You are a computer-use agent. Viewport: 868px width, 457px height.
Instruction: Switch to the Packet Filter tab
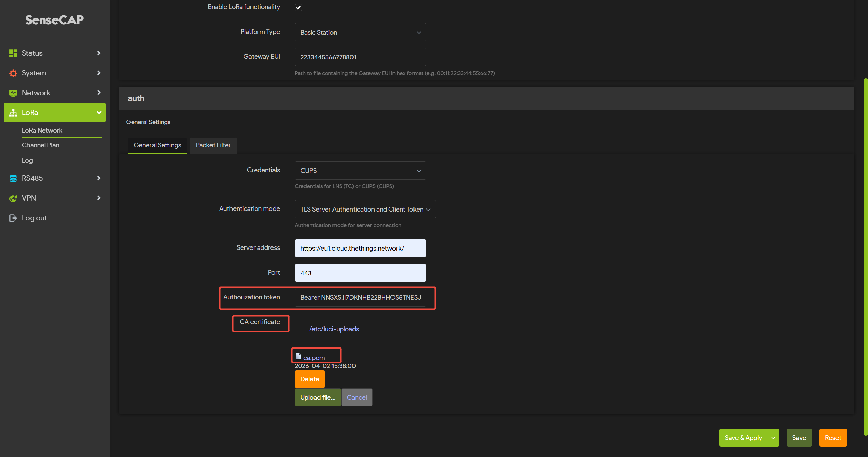tap(213, 145)
